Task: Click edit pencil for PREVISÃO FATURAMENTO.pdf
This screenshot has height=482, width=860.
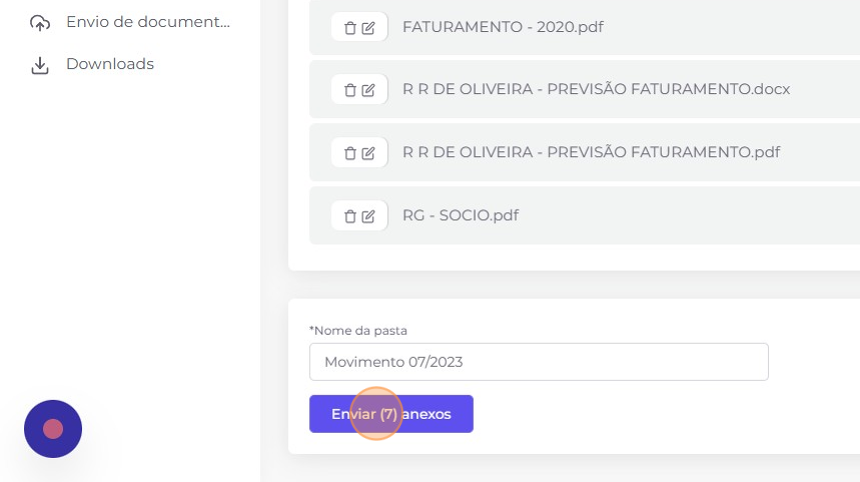Action: 369,153
